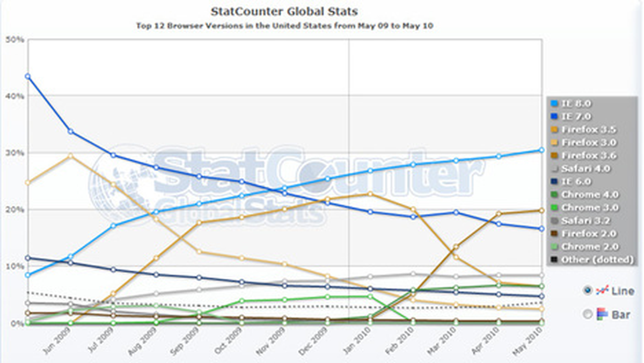
Task: Click Firefox 3.0 peak point at Jun 2009
Action: [x=70, y=156]
